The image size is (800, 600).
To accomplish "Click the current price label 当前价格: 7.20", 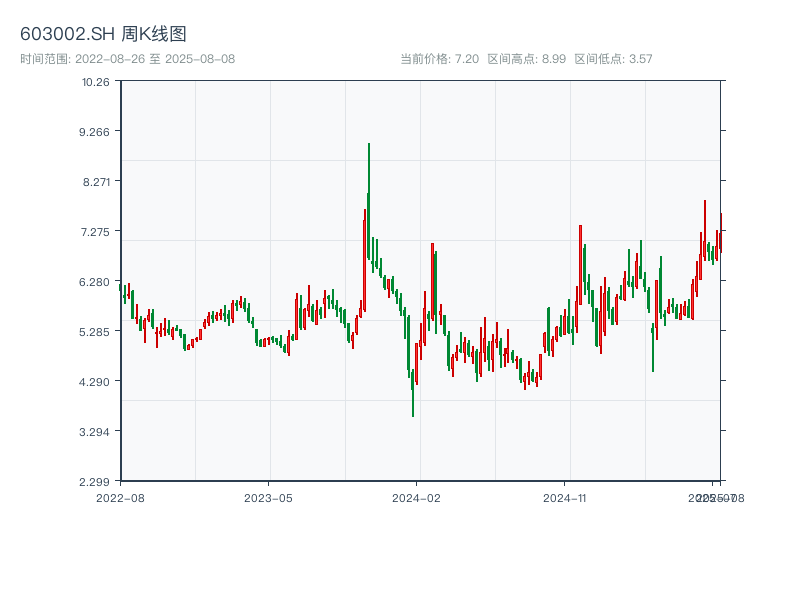I will pyautogui.click(x=440, y=59).
